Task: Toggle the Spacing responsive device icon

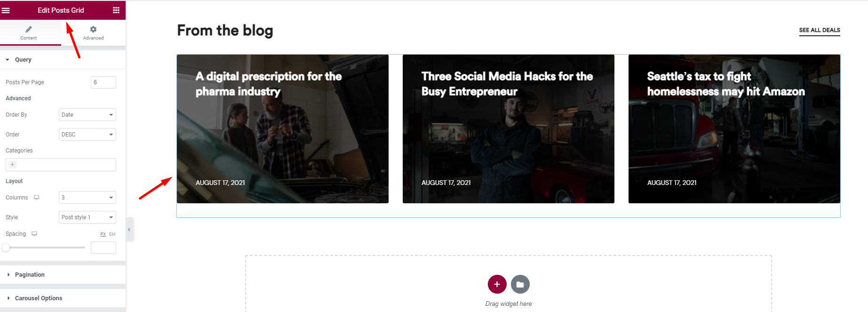Action: 34,234
